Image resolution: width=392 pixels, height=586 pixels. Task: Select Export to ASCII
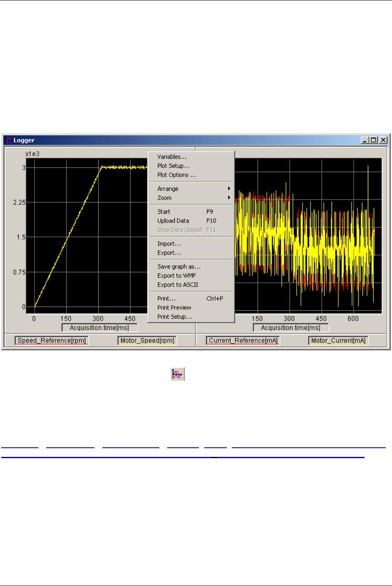178,285
